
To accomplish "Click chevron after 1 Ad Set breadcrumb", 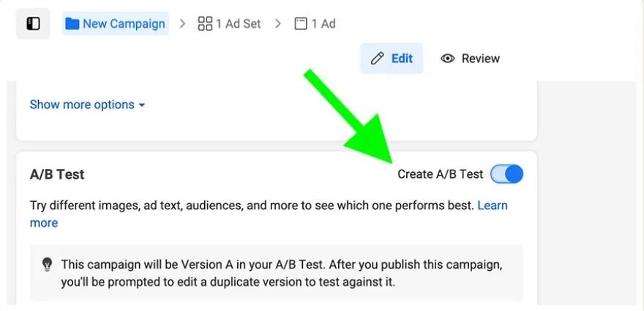I will pos(277,23).
